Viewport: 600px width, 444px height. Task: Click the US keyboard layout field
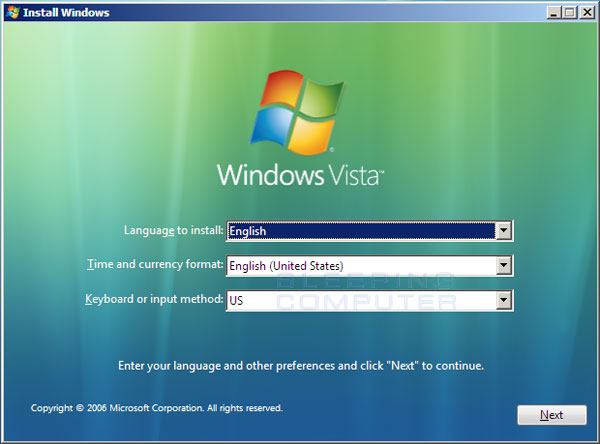(x=360, y=299)
